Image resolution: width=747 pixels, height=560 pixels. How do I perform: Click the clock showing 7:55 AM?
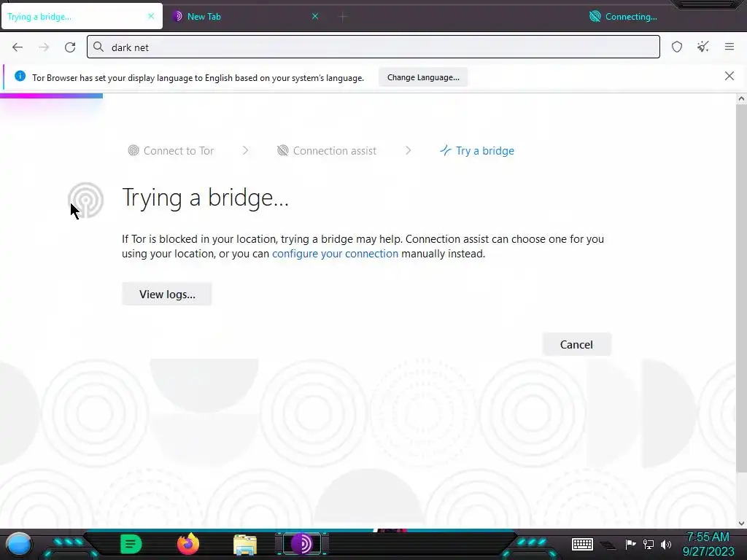[x=708, y=537]
